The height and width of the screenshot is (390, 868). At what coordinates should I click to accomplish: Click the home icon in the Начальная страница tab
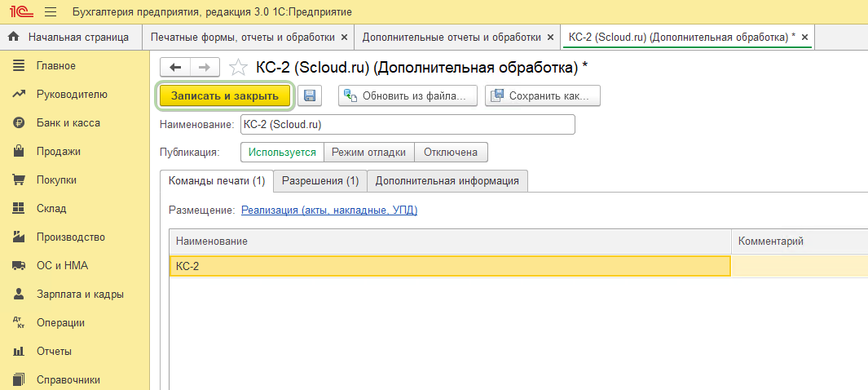(x=15, y=37)
